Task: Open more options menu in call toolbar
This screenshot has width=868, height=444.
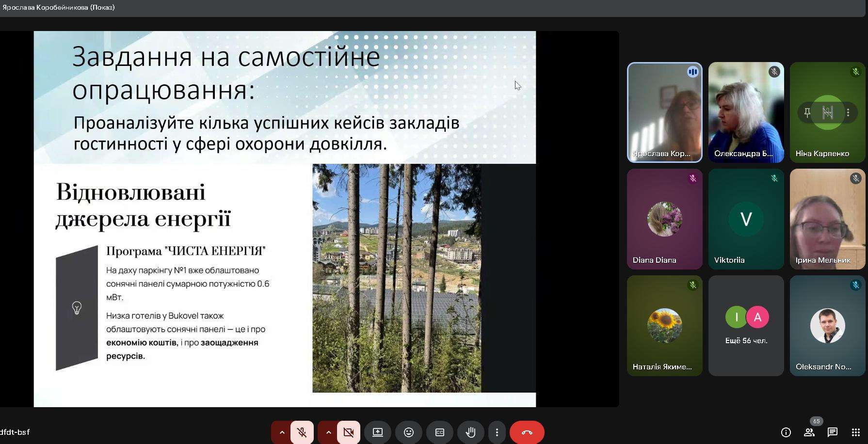Action: click(497, 432)
